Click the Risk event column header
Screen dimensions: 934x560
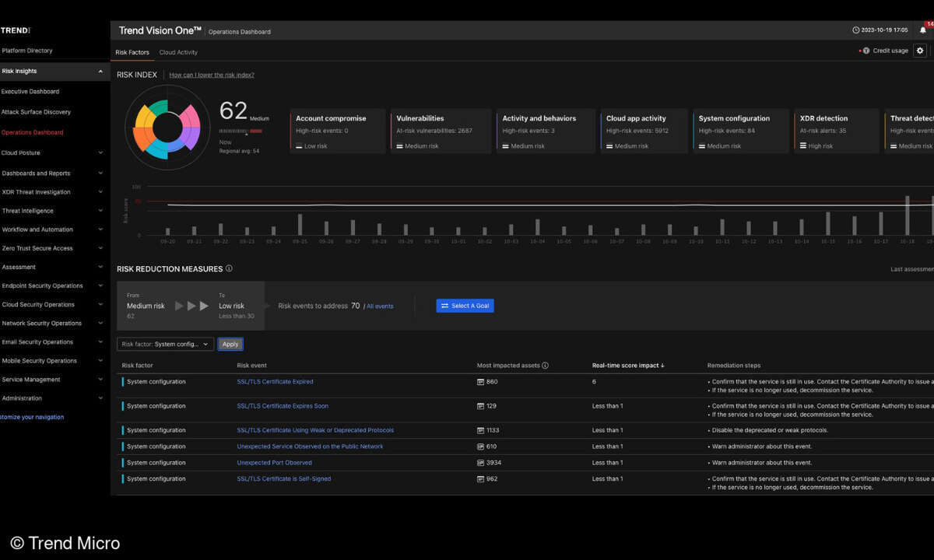point(252,366)
